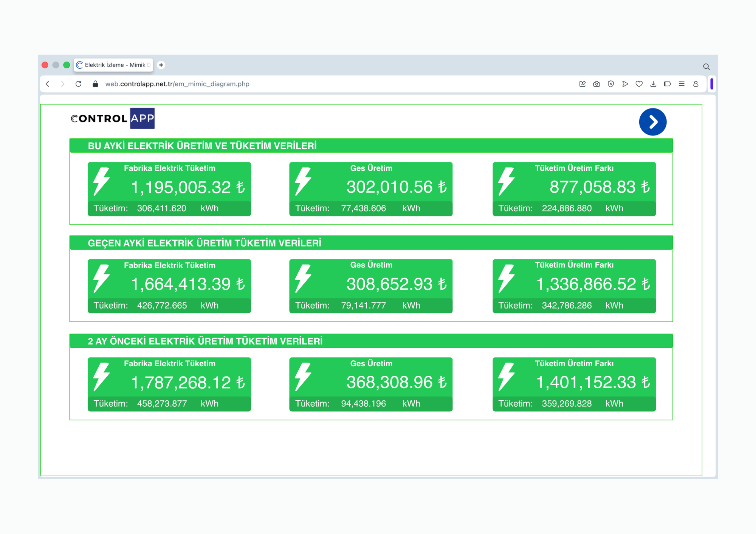Click the 2 AY ÖNCEKİ ELEKTRİK header bar
Image resolution: width=756 pixels, height=534 pixels.
[371, 341]
